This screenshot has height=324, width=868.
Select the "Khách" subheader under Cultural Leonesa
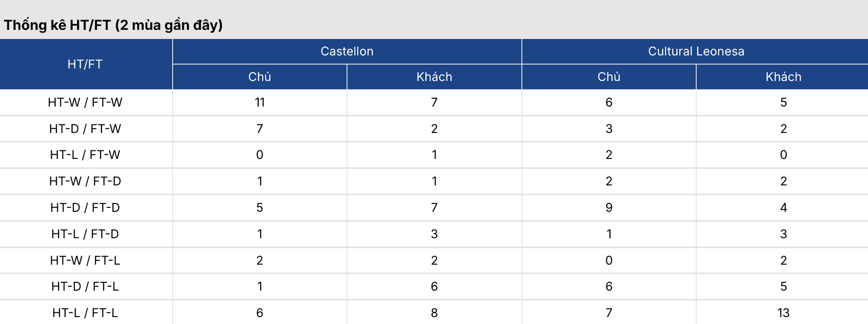(x=783, y=77)
